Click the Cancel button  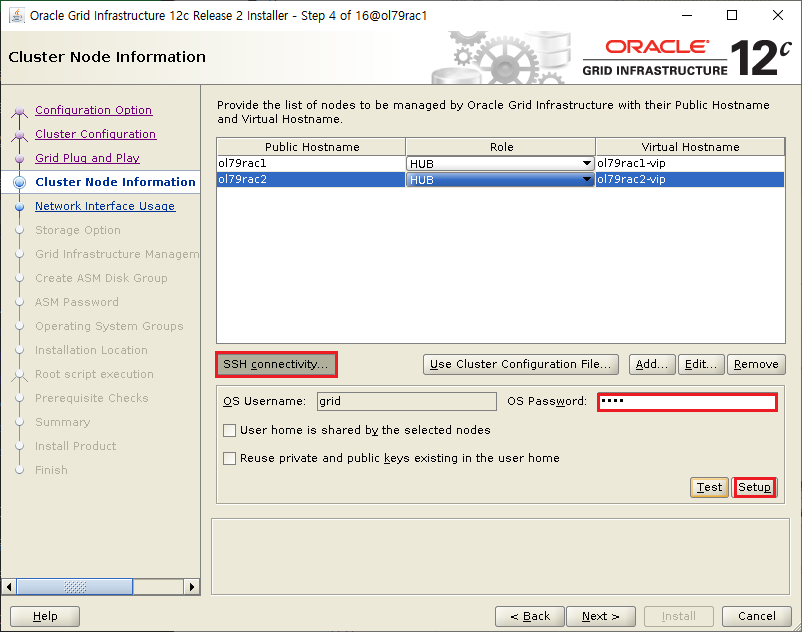tap(756, 616)
